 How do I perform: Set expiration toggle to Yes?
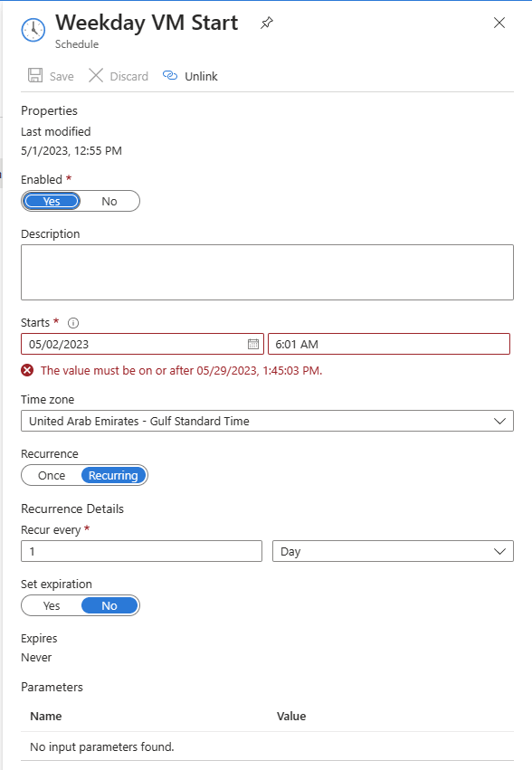[52, 605]
